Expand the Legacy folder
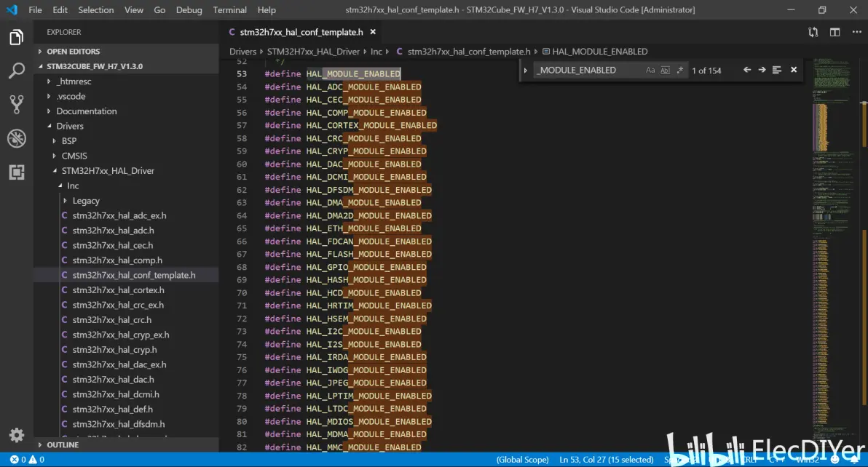 point(86,201)
